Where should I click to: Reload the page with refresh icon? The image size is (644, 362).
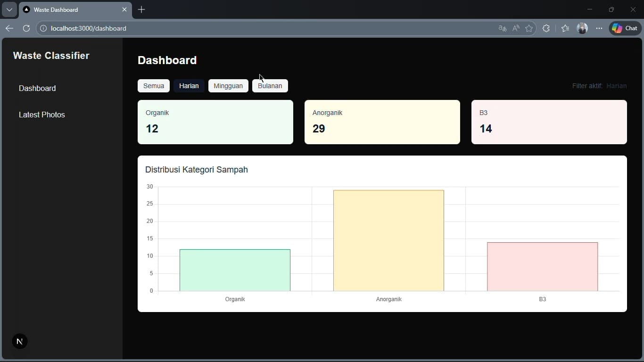pyautogui.click(x=26, y=28)
